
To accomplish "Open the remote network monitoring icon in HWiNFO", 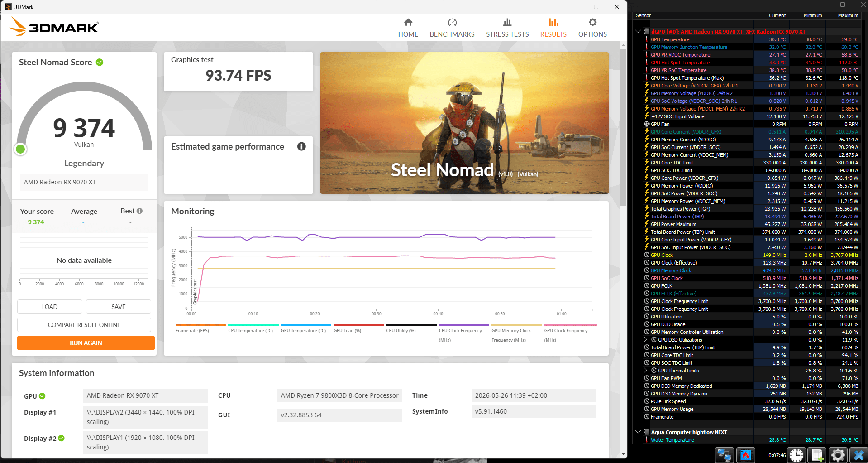I will 724,455.
